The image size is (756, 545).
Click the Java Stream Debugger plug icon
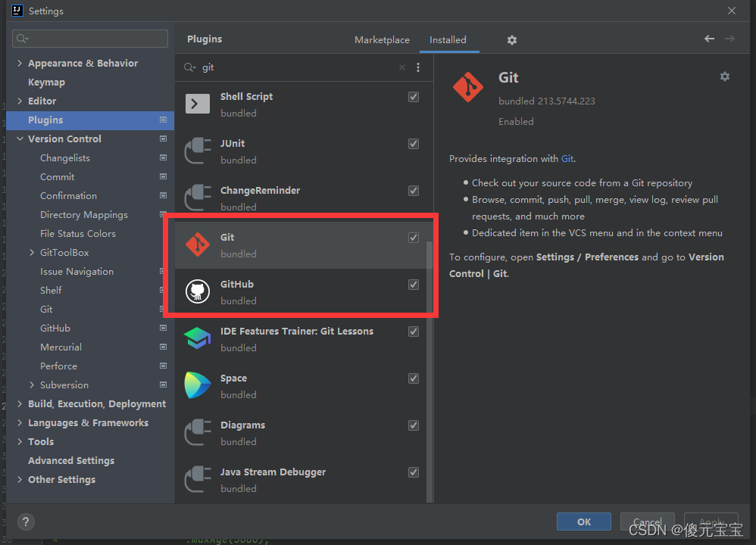(198, 479)
